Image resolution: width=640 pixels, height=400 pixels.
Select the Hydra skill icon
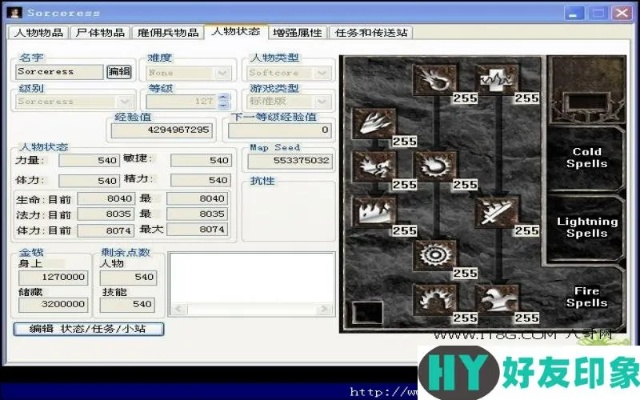click(497, 300)
